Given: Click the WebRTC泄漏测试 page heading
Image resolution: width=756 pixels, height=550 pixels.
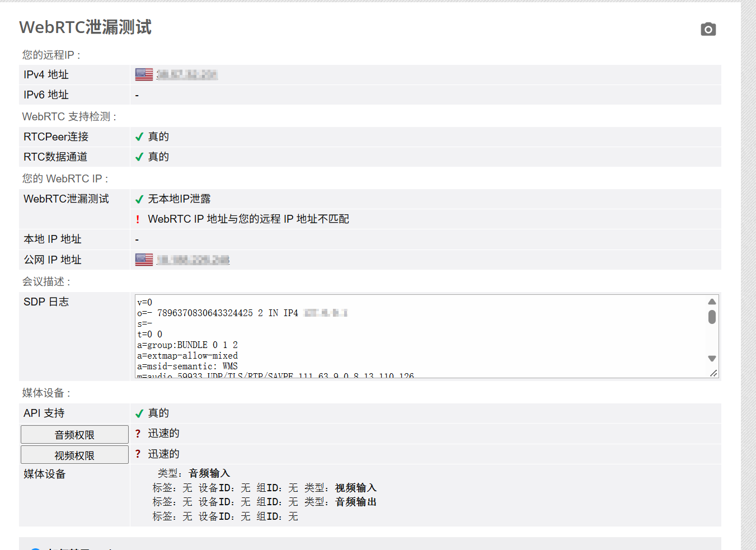Looking at the screenshot, I should 85,27.
